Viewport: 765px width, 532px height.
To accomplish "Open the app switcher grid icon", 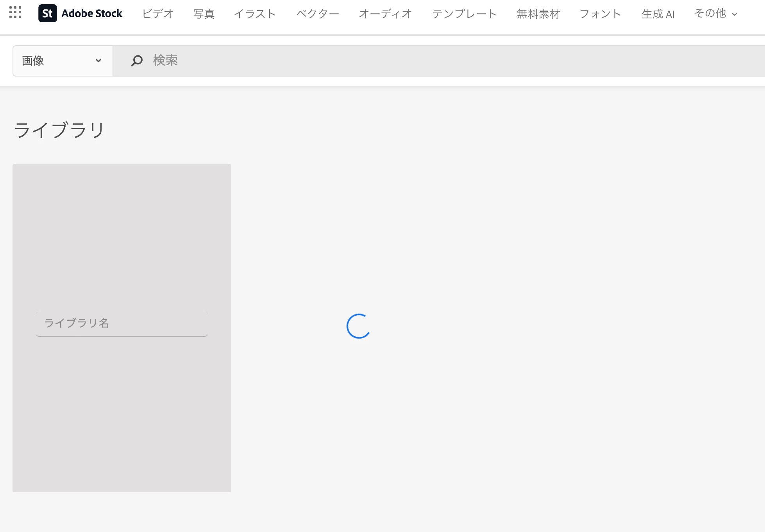I will coord(15,12).
